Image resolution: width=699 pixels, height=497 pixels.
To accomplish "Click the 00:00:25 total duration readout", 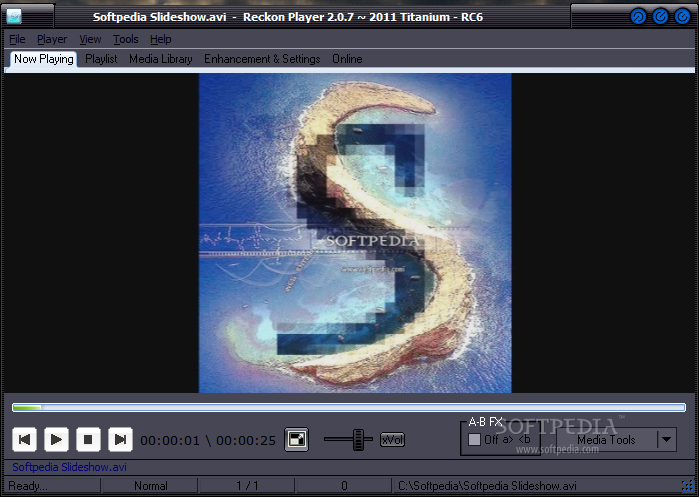I will (246, 440).
